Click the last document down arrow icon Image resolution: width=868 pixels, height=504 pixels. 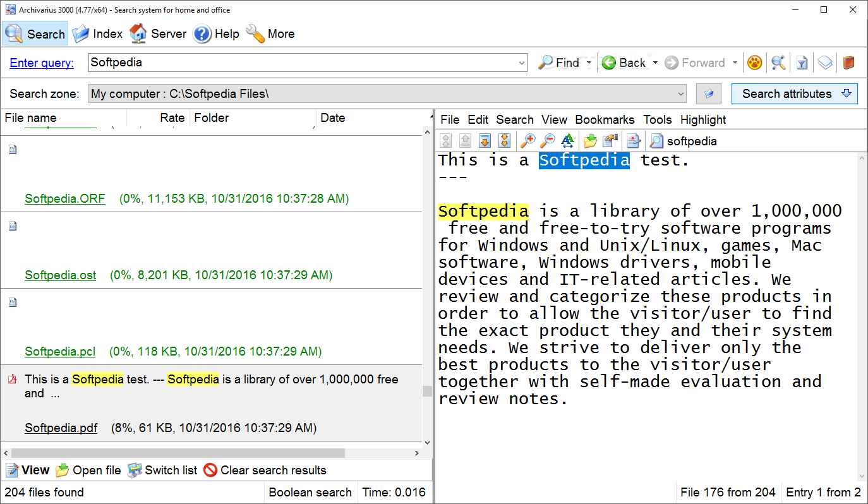pos(504,141)
